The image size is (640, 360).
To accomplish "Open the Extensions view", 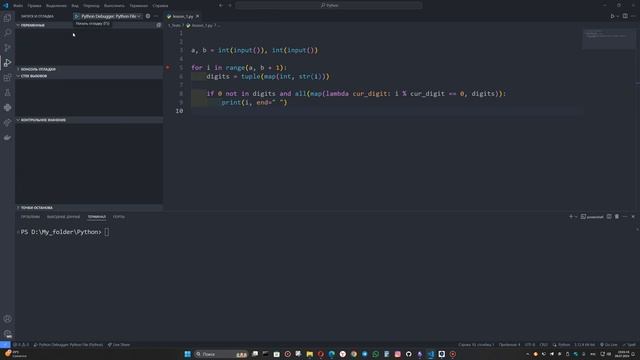I will (7, 78).
